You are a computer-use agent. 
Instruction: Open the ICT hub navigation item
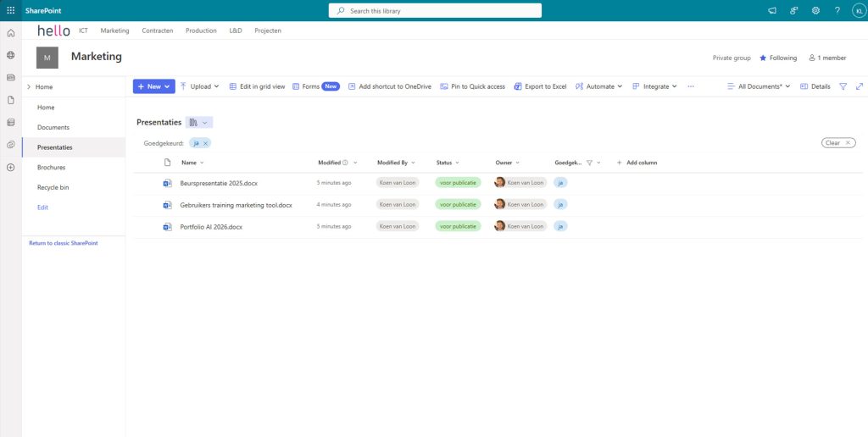(83, 31)
